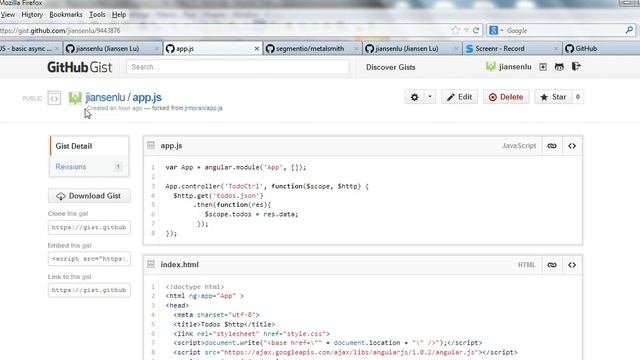
Task: Copy permalink icon for app.js file
Action: coord(552,146)
